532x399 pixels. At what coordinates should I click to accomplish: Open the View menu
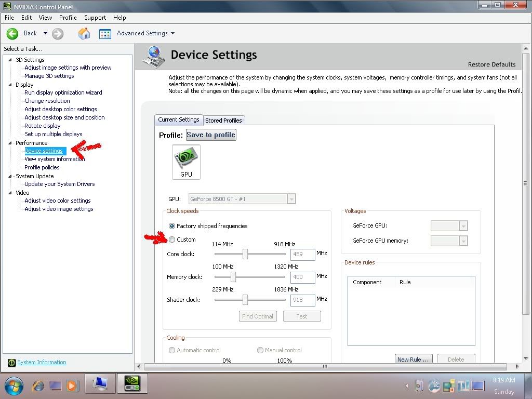click(45, 18)
